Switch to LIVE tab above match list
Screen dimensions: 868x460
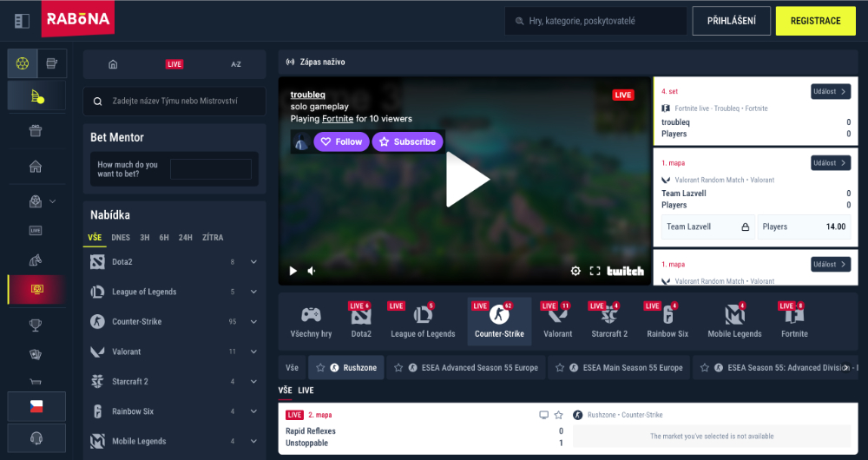pos(306,391)
